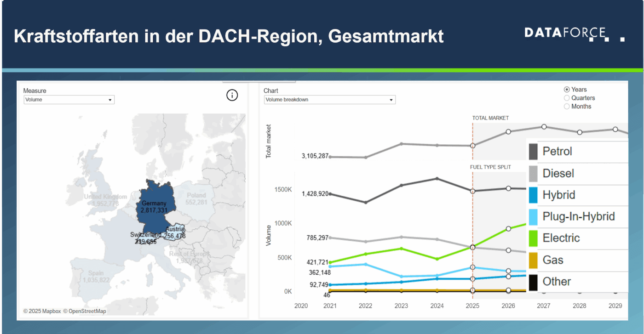This screenshot has width=644, height=334.
Task: Open the information icon on the map panel
Action: [232, 95]
